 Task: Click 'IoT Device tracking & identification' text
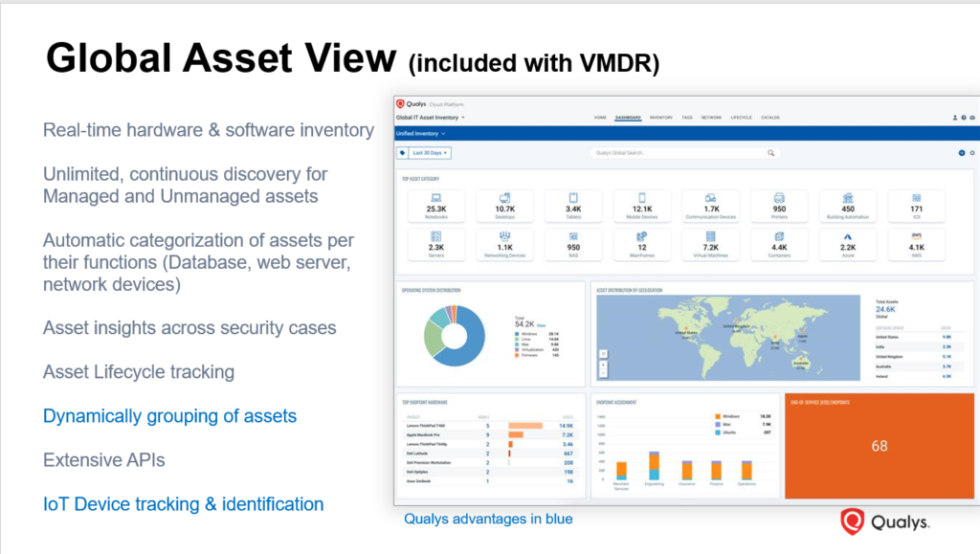pyautogui.click(x=183, y=504)
